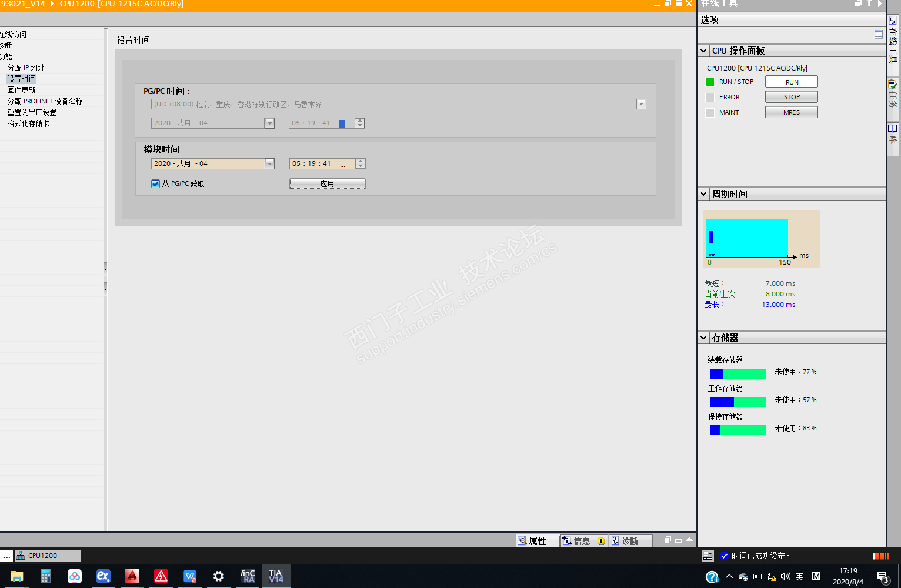Float the 在线工具 task card
The height and width of the screenshot is (588, 901).
coord(858,4)
